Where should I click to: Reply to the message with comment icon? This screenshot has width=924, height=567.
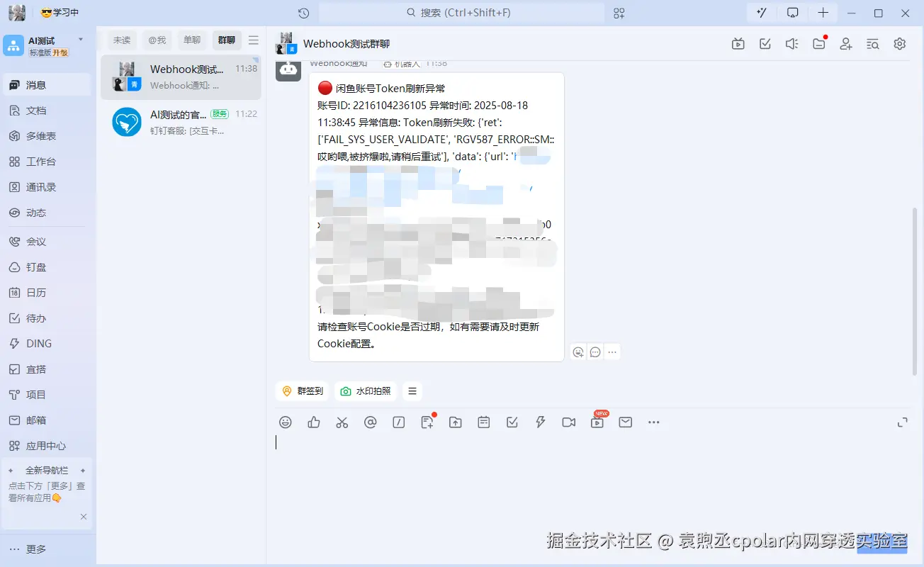click(596, 352)
